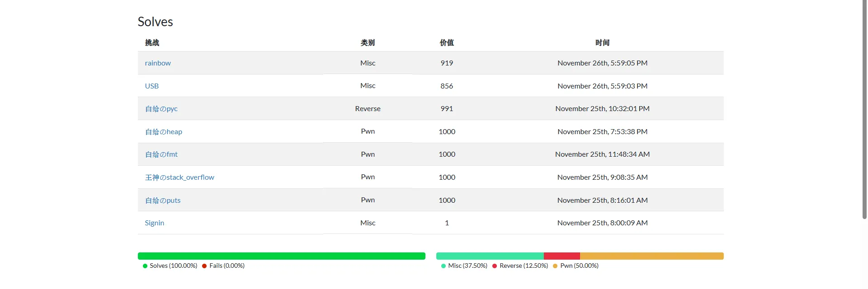Click the value 991 in 白给のpyc row
Image resolution: width=868 pixels, height=289 pixels.
447,109
